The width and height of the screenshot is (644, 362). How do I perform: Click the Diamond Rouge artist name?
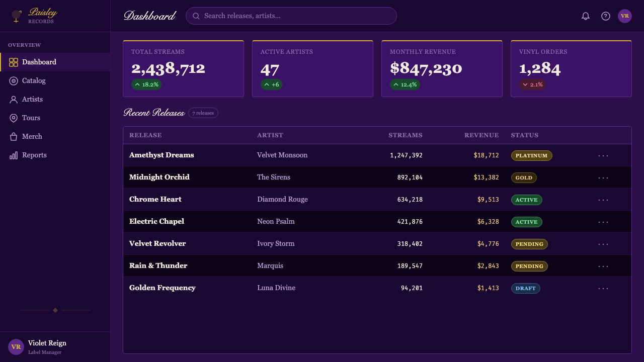(282, 199)
